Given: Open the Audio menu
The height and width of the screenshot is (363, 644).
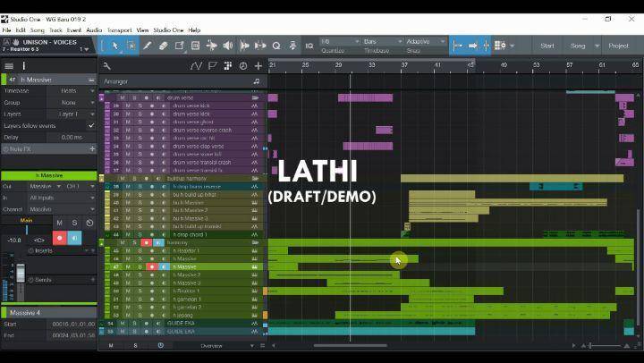Looking at the screenshot, I should (94, 30).
